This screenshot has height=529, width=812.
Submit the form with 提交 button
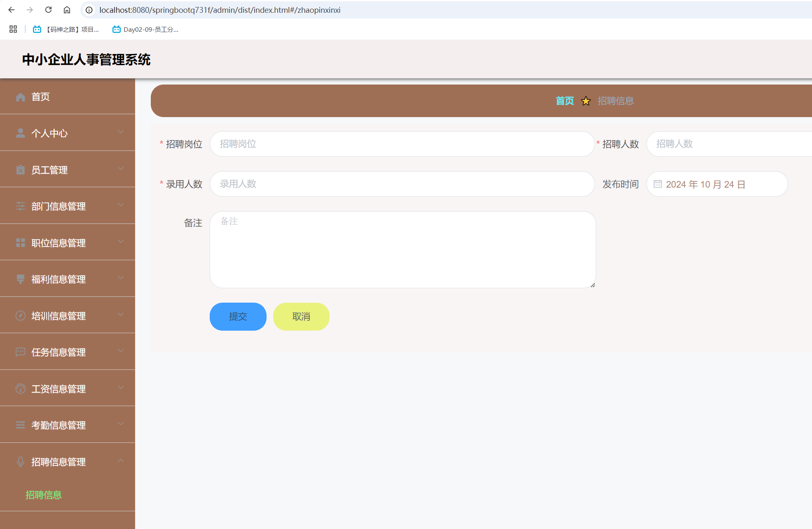click(238, 317)
